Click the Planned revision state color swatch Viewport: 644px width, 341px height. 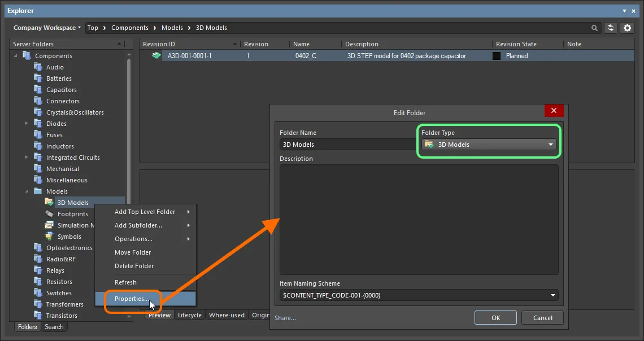click(497, 56)
